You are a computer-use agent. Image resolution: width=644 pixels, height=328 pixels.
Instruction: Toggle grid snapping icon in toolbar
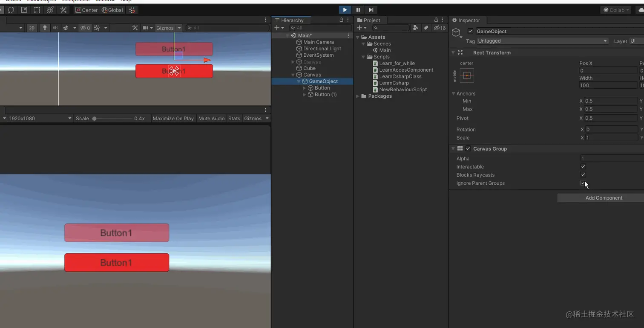point(132,10)
